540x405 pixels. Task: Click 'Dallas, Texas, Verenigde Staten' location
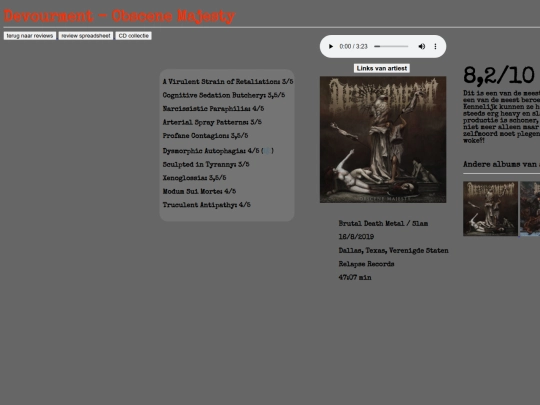click(x=393, y=250)
